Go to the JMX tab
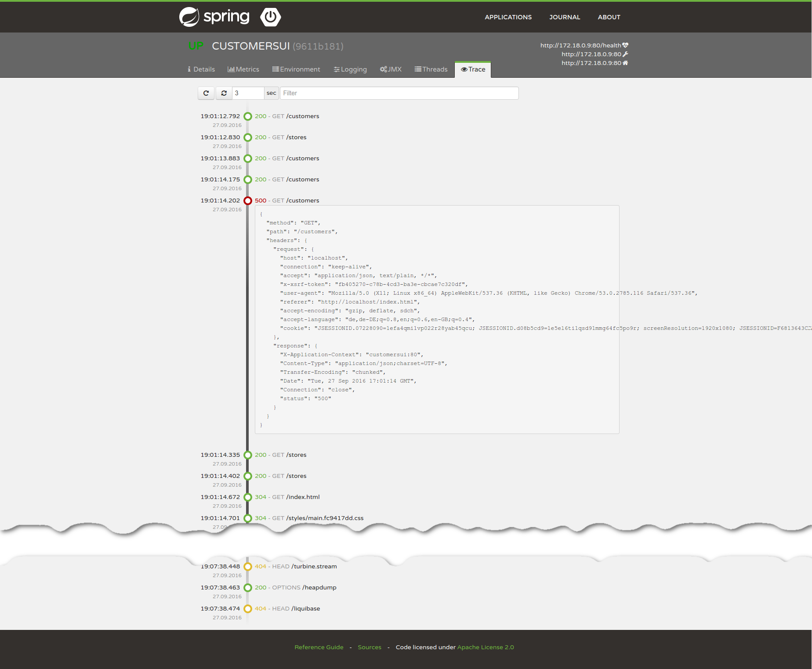The width and height of the screenshot is (812, 669). point(391,69)
